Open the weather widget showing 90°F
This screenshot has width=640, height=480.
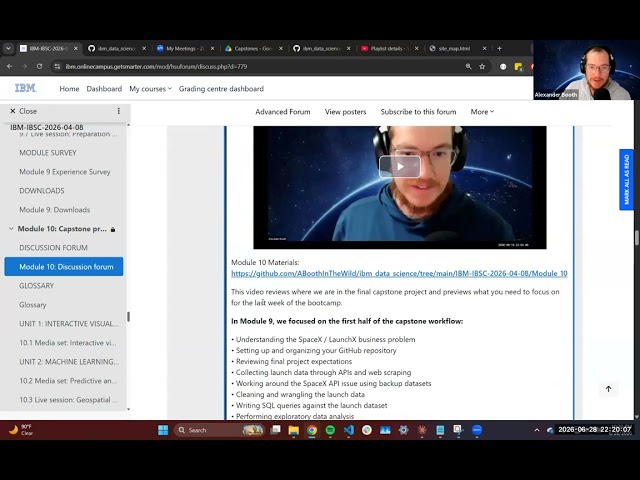[21, 430]
